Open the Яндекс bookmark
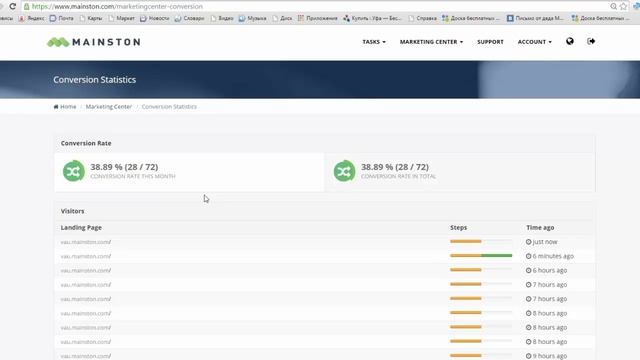The height and width of the screenshot is (360, 640). coord(32,18)
